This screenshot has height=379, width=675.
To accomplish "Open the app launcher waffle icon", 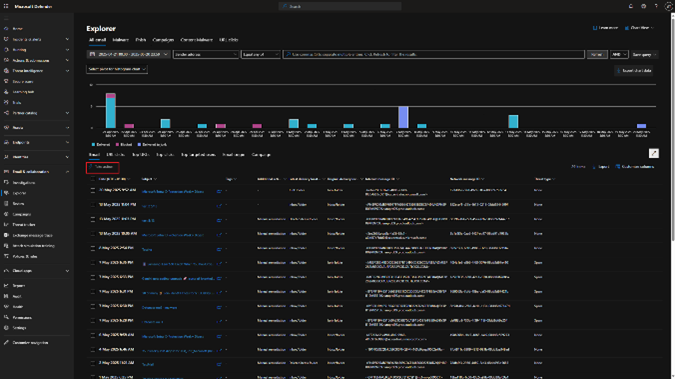I will [6, 6].
